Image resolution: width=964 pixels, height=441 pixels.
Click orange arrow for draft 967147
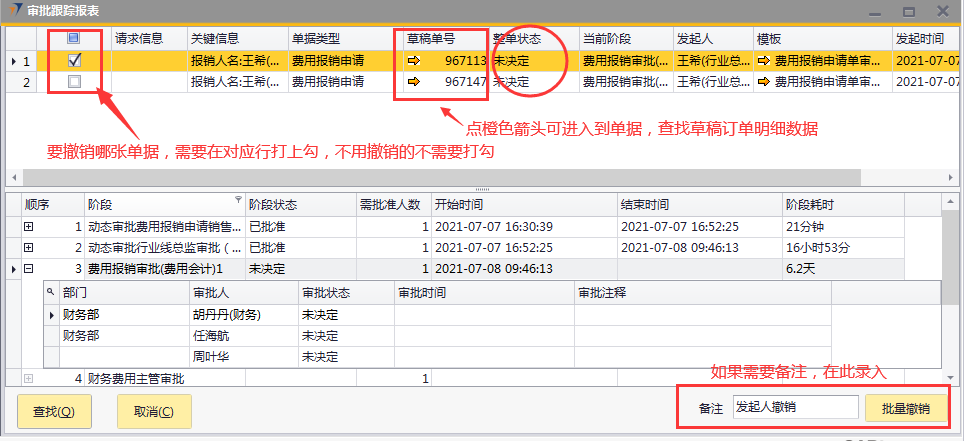[414, 82]
